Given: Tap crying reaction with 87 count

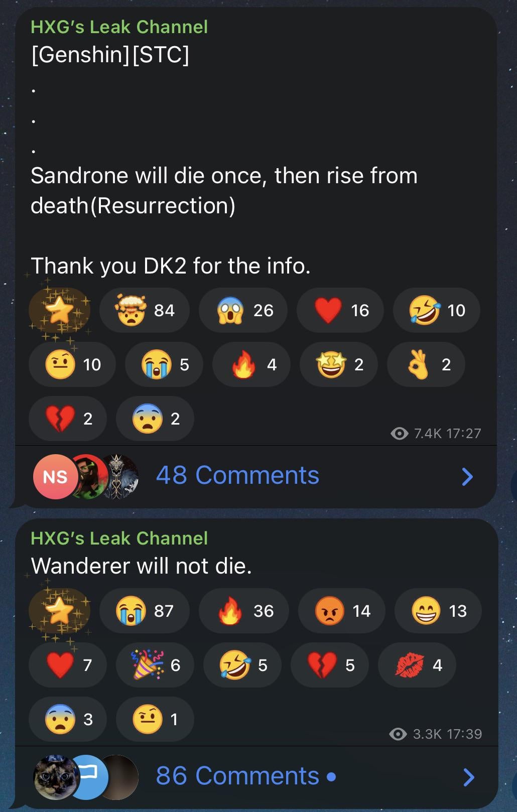Looking at the screenshot, I should pos(145,611).
